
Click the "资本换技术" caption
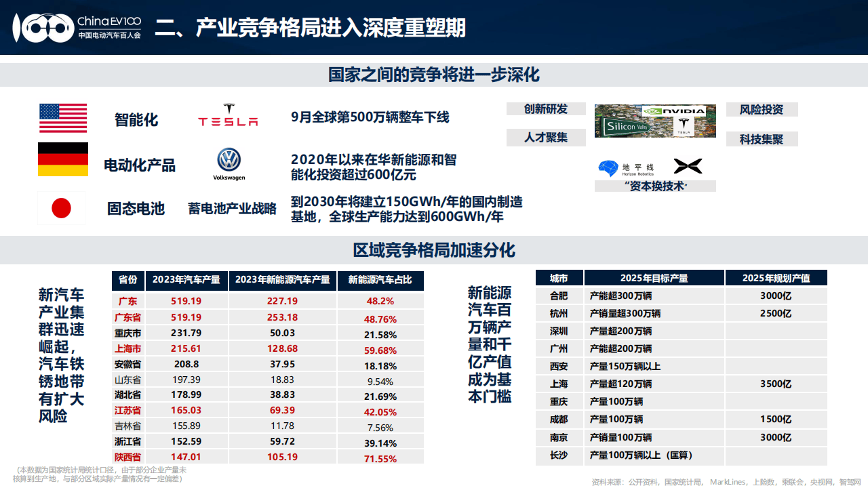coord(655,186)
